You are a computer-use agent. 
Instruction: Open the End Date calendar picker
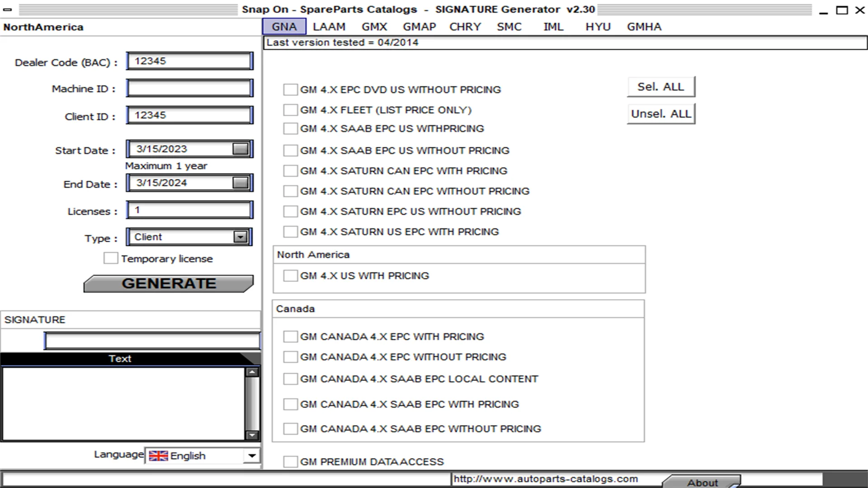point(240,183)
